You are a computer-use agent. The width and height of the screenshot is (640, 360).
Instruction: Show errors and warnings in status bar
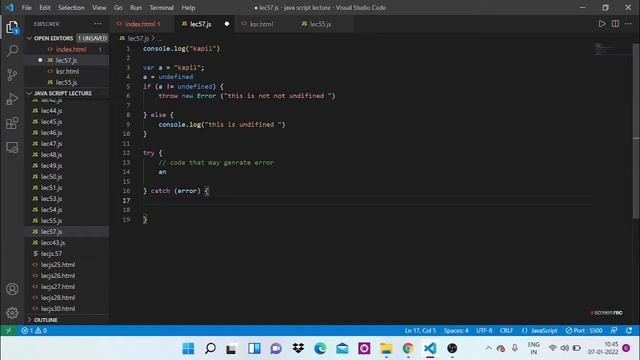pyautogui.click(x=34, y=330)
